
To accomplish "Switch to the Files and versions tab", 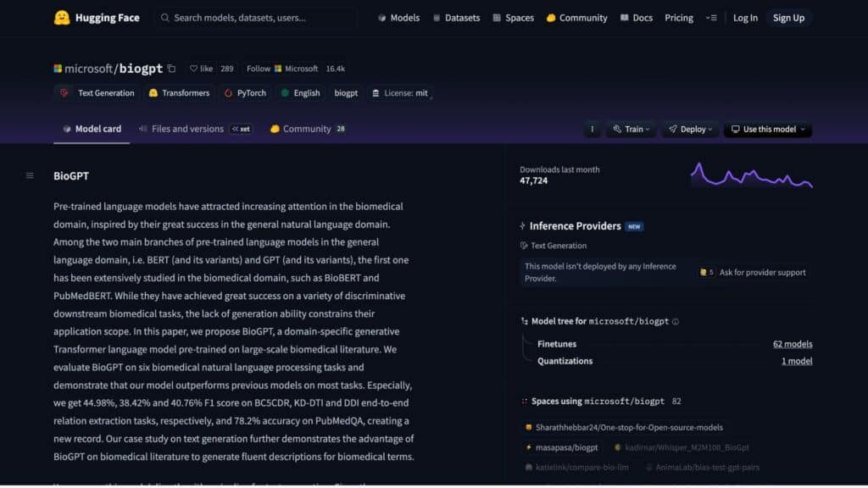I will (x=186, y=129).
